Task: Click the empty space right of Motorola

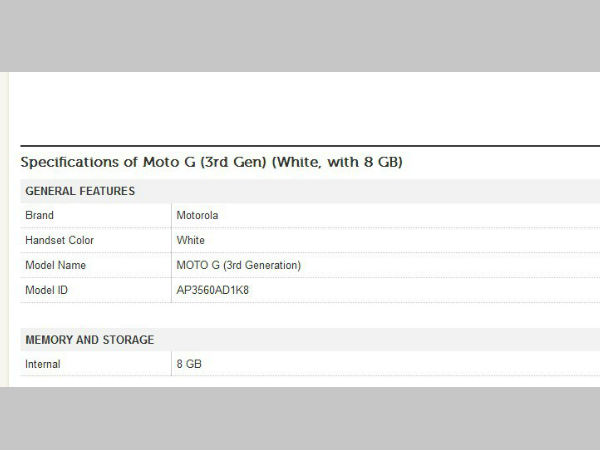Action: pos(400,215)
